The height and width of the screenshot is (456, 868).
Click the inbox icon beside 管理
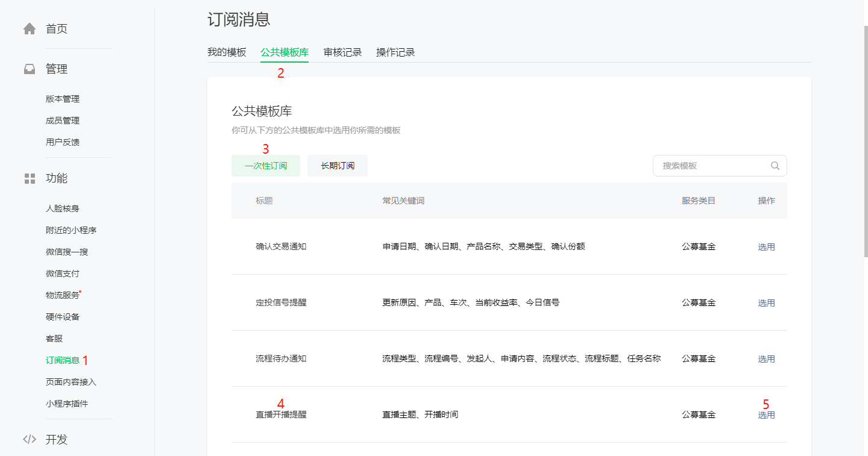[30, 69]
